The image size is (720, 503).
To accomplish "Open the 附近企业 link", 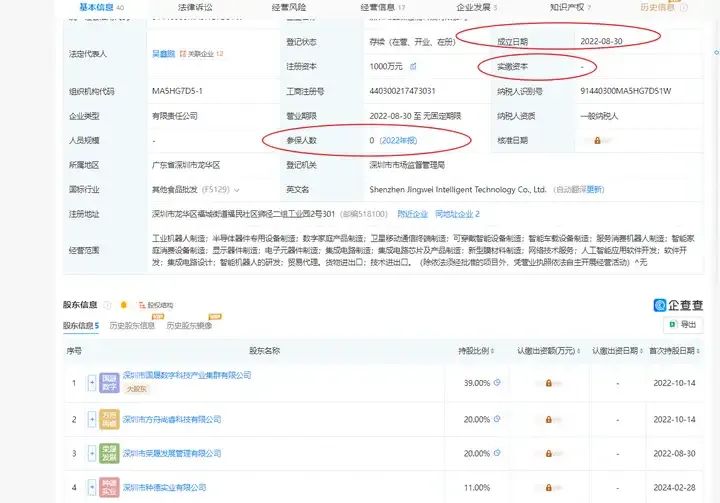I will pos(412,214).
